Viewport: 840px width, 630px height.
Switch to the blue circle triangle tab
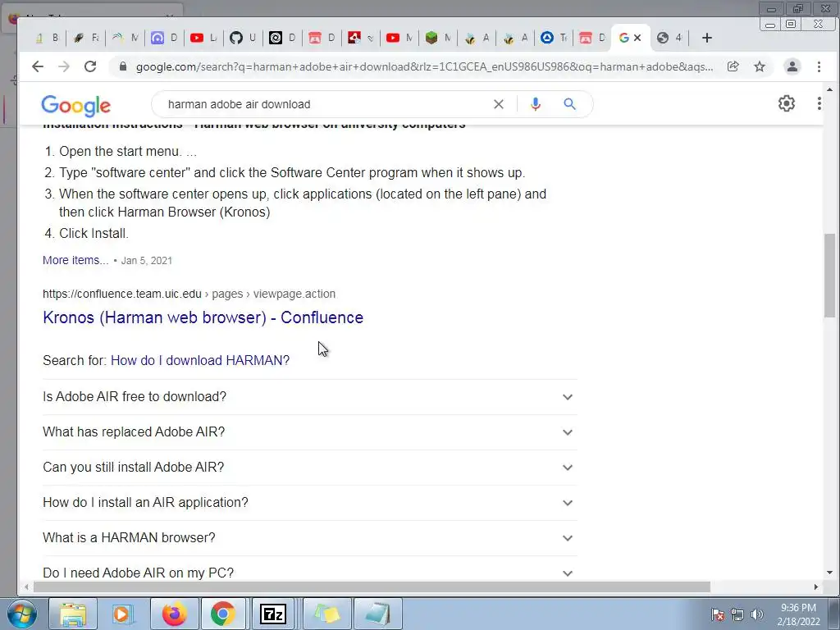554,38
